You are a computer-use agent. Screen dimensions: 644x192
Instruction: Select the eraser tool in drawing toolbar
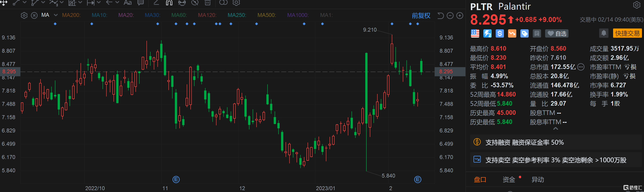point(156,3)
